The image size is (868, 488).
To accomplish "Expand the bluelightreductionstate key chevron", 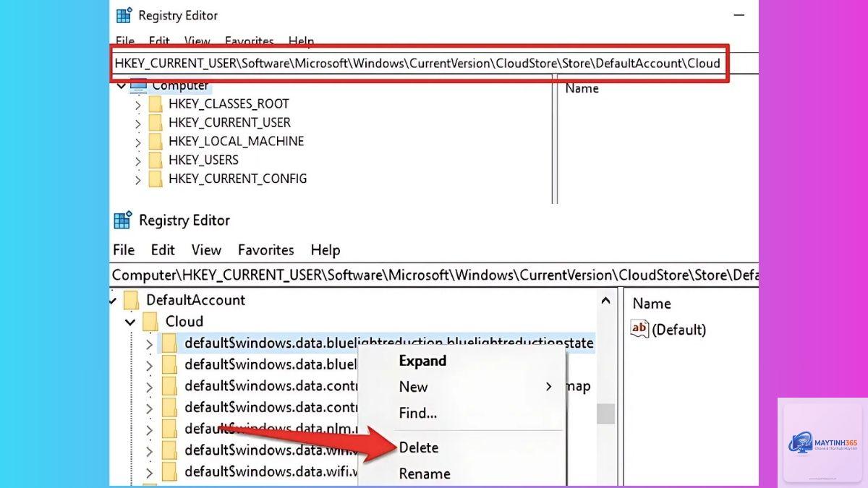I will click(149, 343).
